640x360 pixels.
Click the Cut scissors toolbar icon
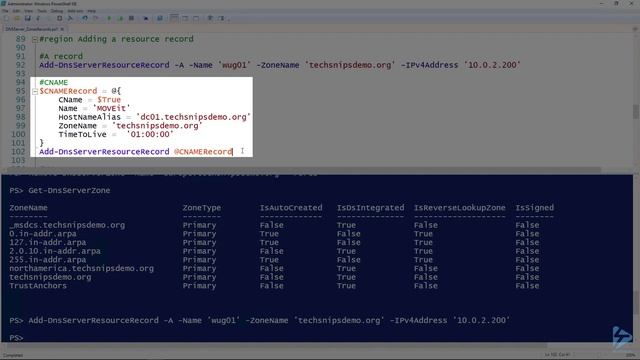(x=38, y=18)
